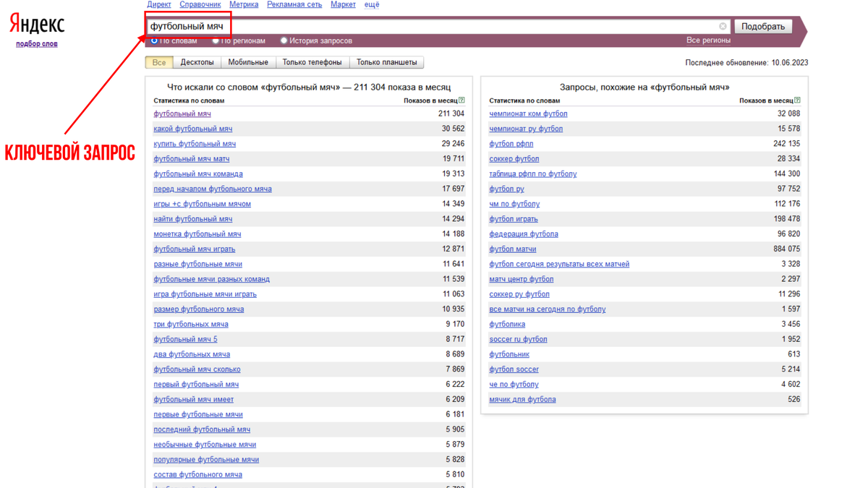Expand the ещё menu in top navigation
Image resolution: width=868 pixels, height=488 pixels.
pyautogui.click(x=371, y=4)
